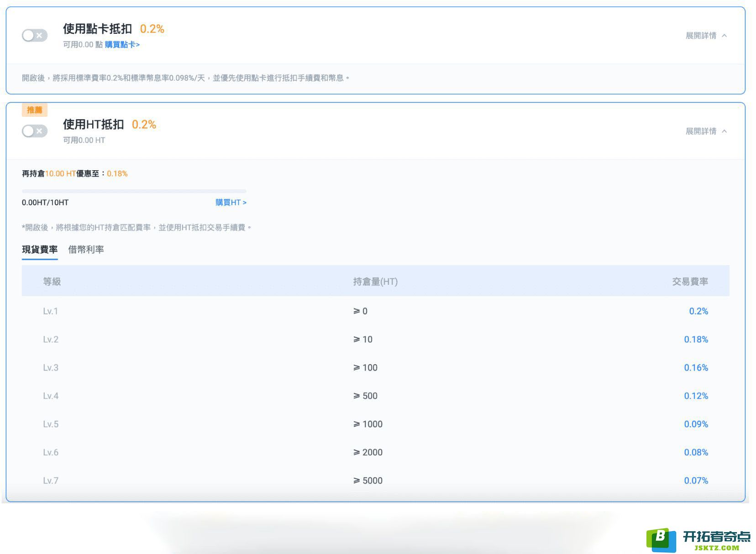Click the ≥ 1000 holding amount
Screen dimensions: 756x554
368,424
